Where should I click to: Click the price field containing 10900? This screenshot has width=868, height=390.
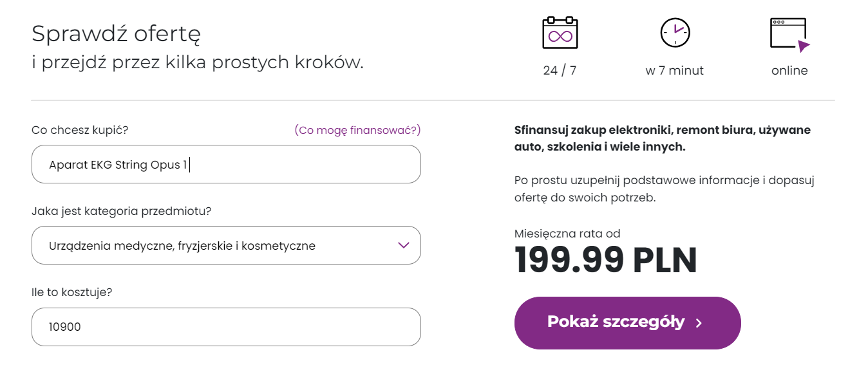coord(225,327)
